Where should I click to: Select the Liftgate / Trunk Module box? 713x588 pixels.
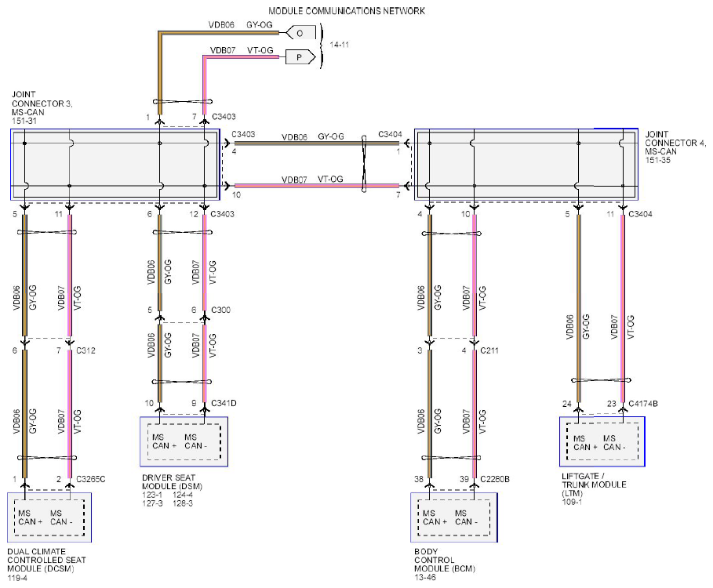coord(602,442)
